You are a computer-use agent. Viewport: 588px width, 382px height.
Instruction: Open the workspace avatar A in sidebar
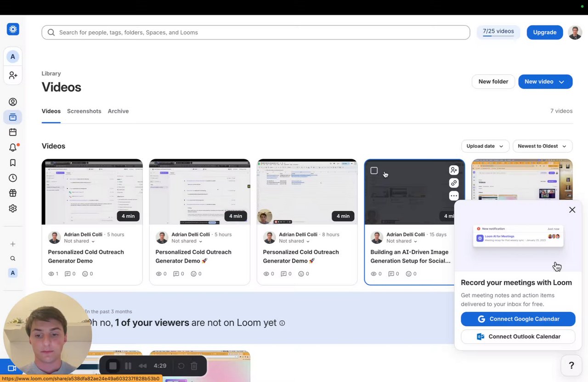click(x=12, y=56)
